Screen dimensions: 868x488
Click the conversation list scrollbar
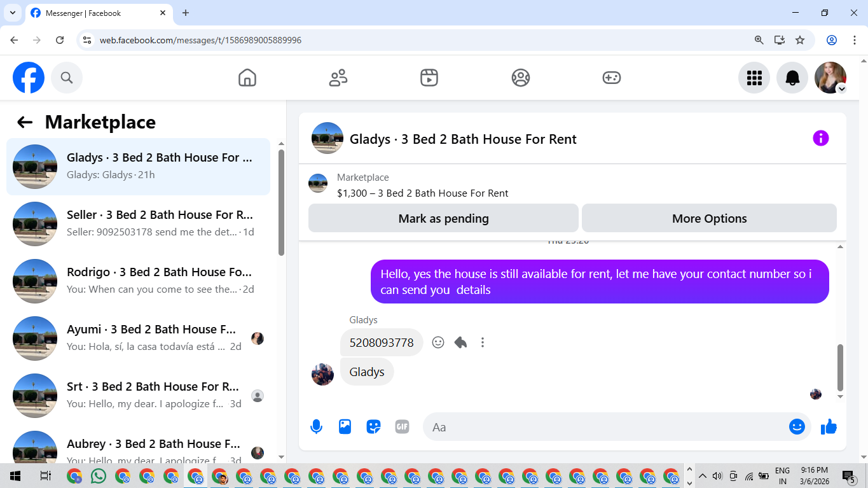coord(281,202)
